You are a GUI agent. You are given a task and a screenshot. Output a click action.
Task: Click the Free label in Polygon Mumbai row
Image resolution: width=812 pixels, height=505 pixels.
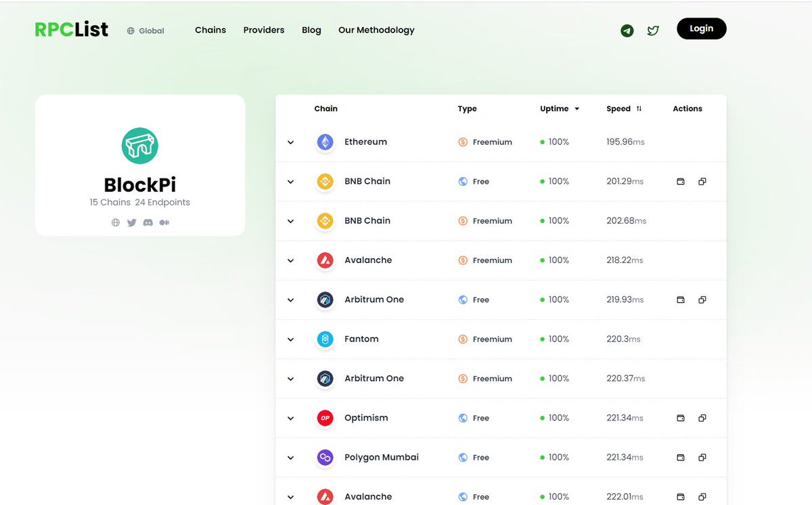point(481,458)
